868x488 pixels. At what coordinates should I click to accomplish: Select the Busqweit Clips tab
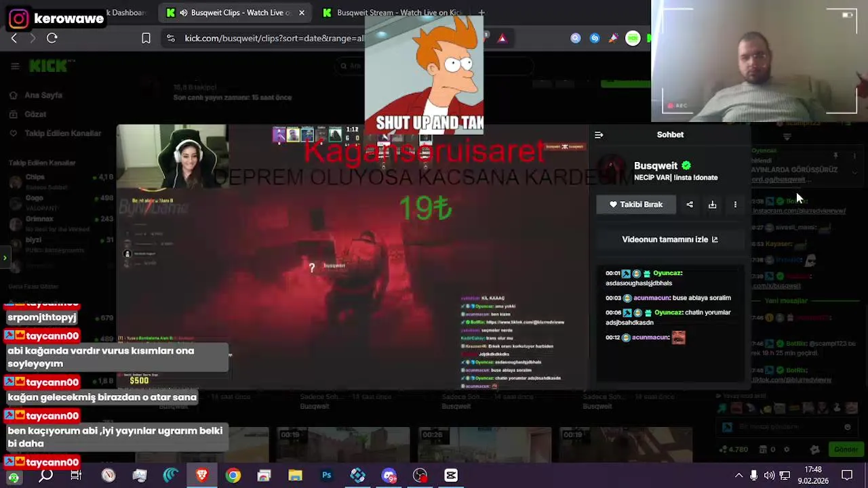click(x=234, y=12)
